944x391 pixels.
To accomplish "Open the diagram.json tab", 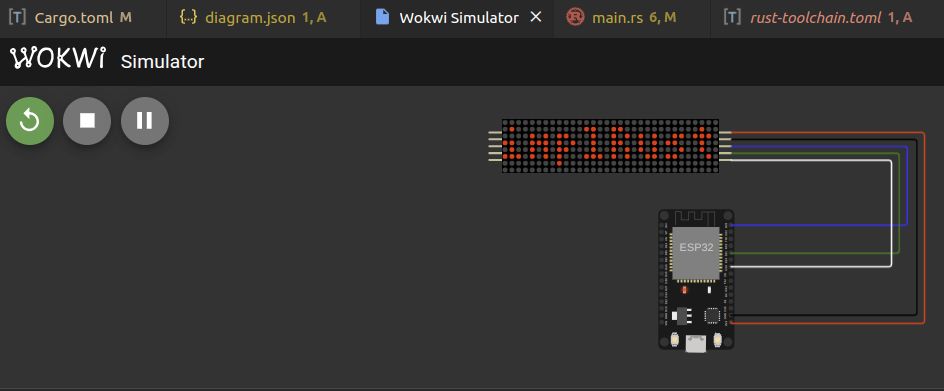I will [x=263, y=18].
